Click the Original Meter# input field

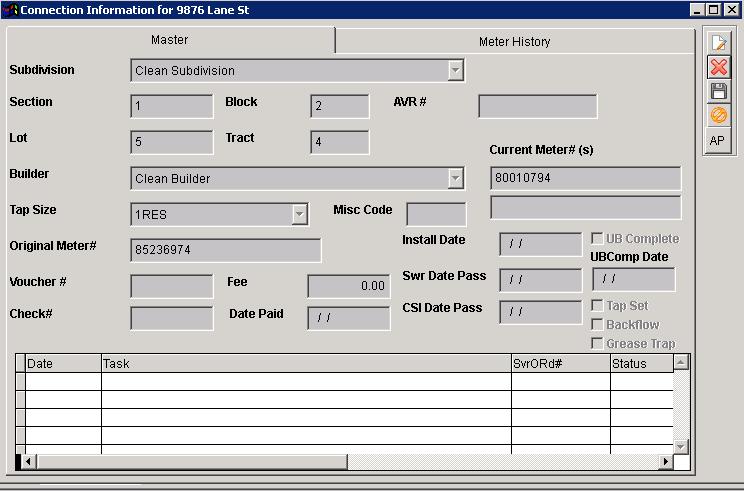click(225, 250)
